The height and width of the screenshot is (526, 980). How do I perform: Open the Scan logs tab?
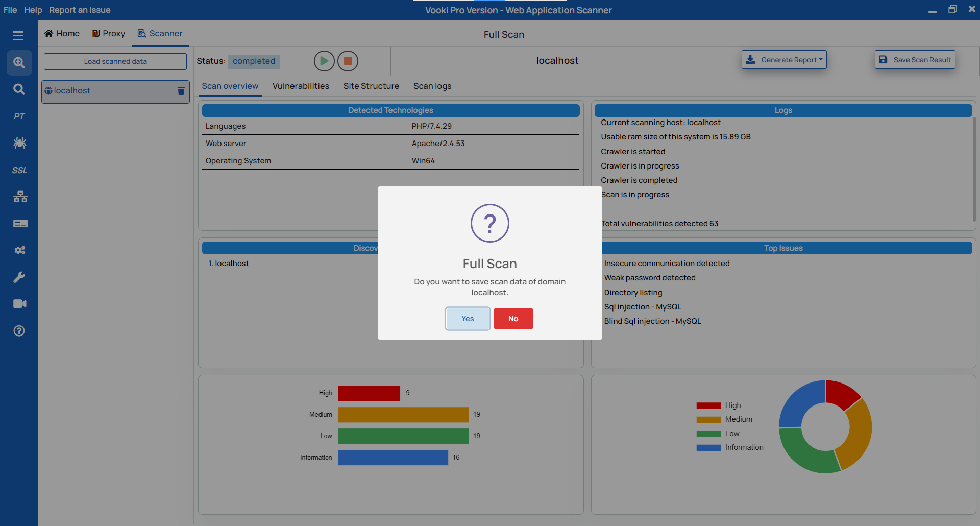pyautogui.click(x=432, y=86)
